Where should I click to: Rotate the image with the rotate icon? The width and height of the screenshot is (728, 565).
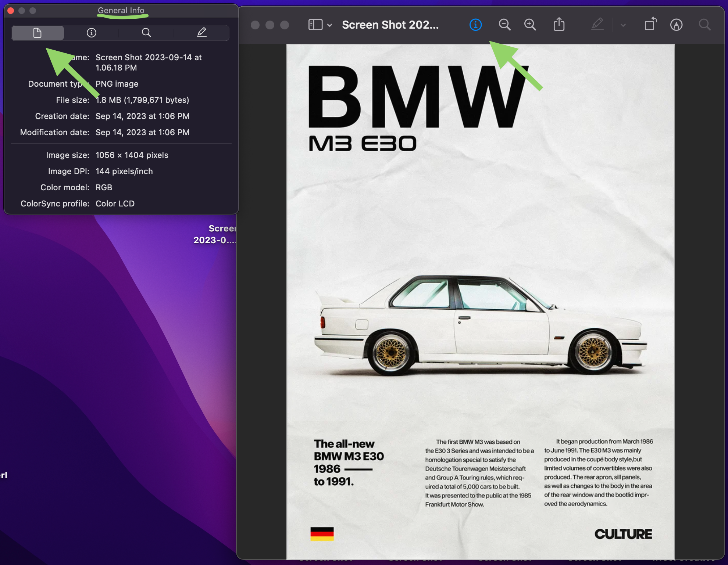[x=650, y=24]
